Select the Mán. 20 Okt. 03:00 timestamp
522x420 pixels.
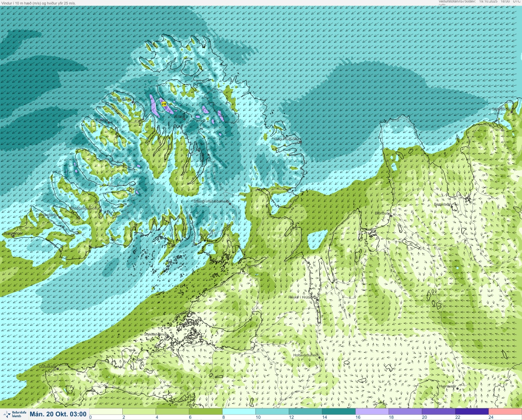click(x=58, y=414)
